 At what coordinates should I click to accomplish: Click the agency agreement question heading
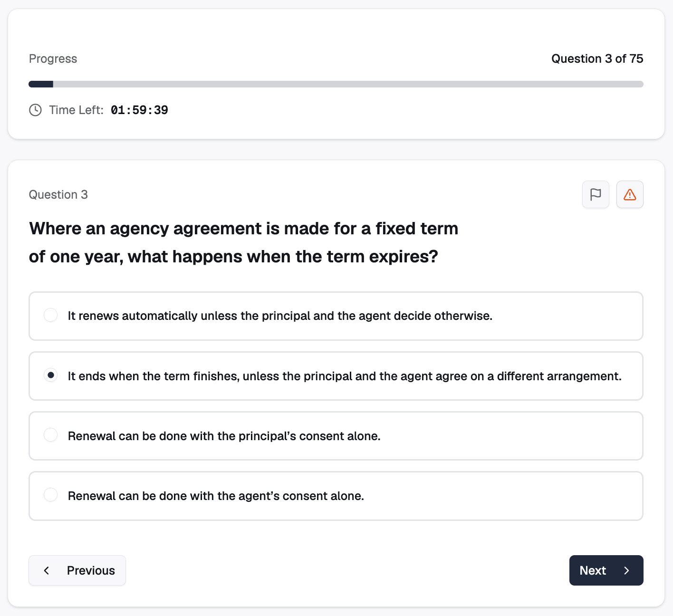coord(243,242)
